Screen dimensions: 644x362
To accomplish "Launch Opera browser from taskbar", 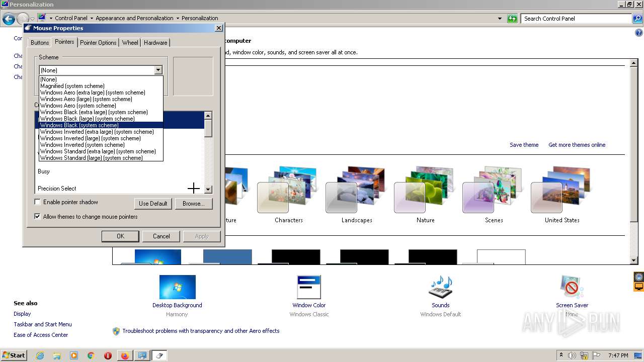I will coord(108,355).
